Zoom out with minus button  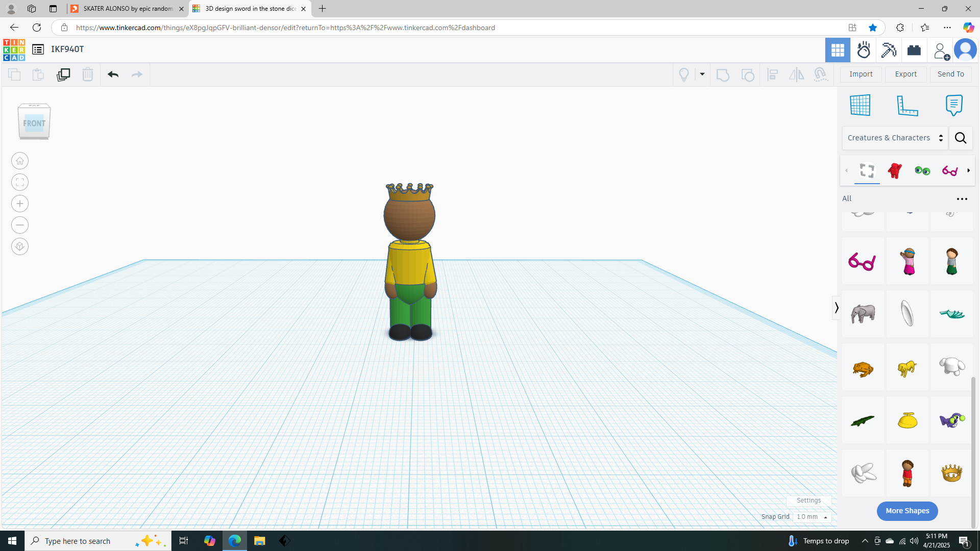click(x=20, y=226)
